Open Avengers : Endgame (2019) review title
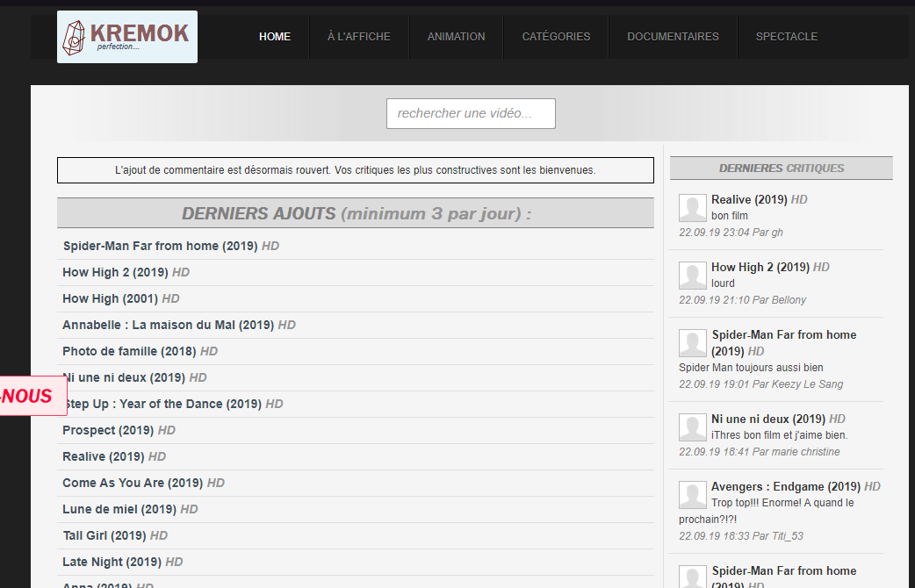 click(x=796, y=486)
